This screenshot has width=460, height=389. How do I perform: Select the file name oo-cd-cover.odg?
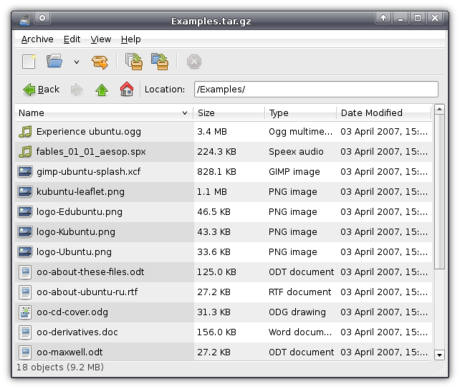[72, 312]
